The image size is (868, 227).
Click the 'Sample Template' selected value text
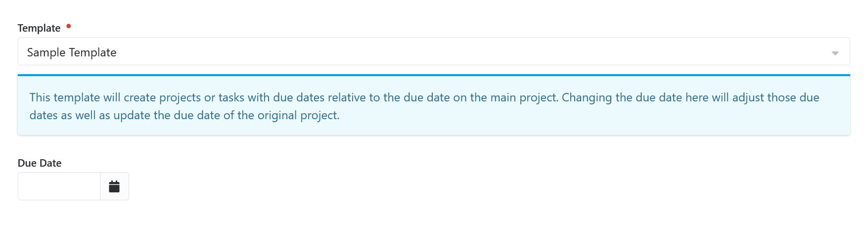[x=72, y=52]
